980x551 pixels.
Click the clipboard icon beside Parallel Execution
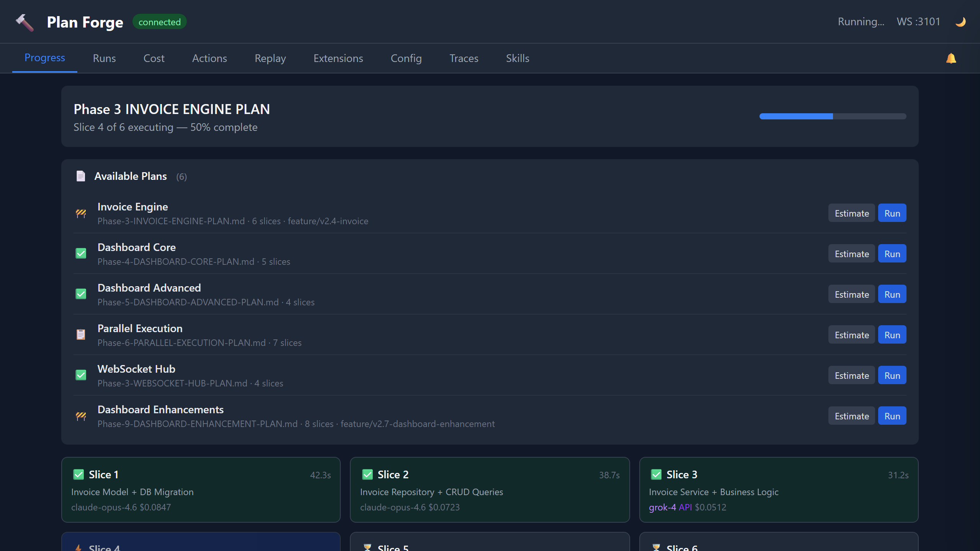[x=81, y=334]
